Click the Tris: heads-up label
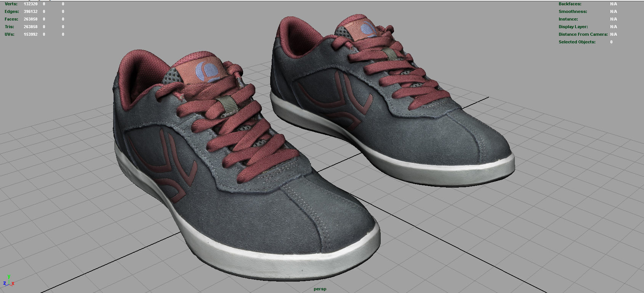The image size is (644, 293). tap(10, 27)
